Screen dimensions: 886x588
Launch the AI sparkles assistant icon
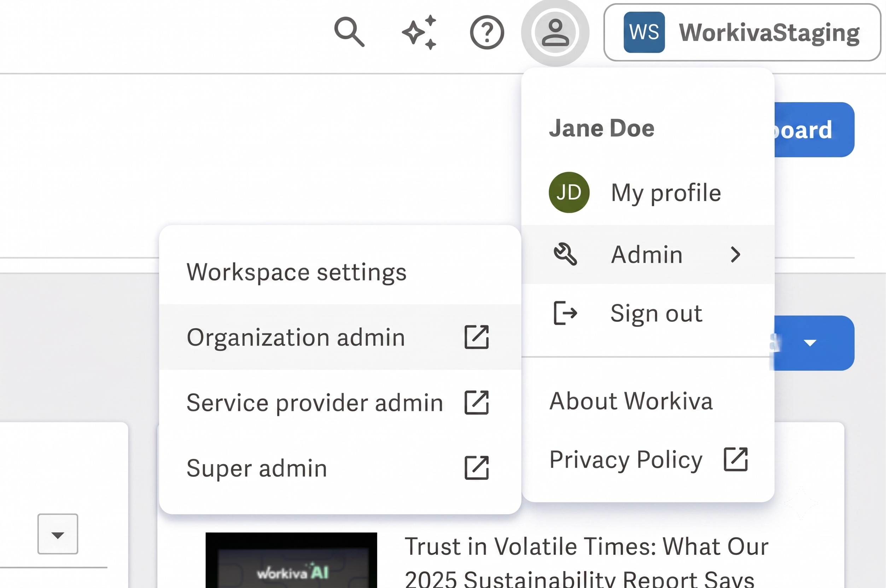tap(420, 32)
